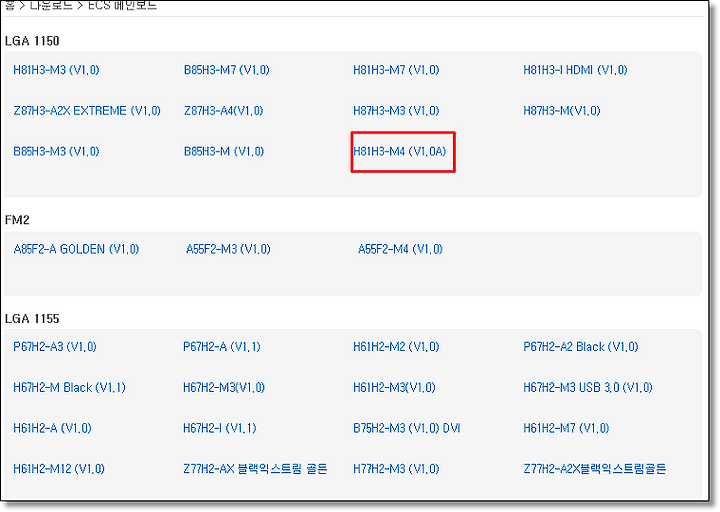Image resolution: width=720 pixels, height=512 pixels.
Task: Click B75H2-M3 (V1.0) DVI link
Action: (x=406, y=428)
